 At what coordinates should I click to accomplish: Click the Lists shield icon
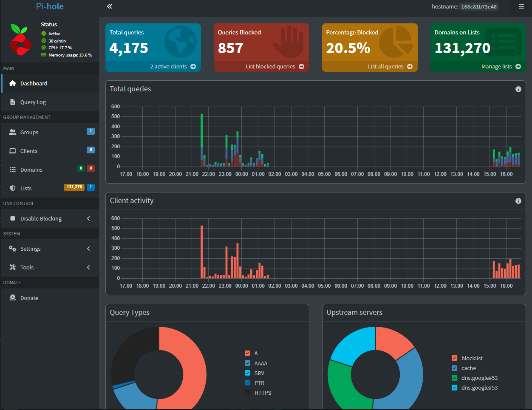[x=13, y=188]
